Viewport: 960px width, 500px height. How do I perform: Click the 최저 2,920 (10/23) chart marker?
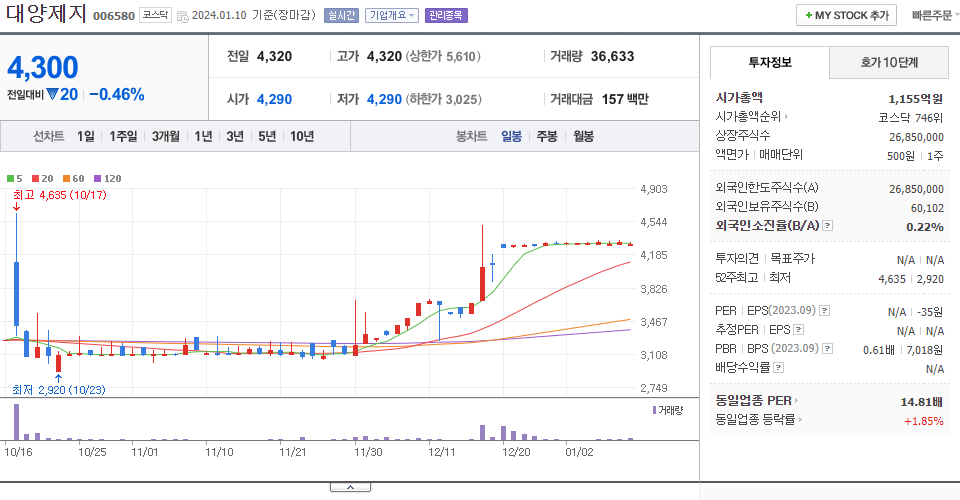[x=59, y=390]
